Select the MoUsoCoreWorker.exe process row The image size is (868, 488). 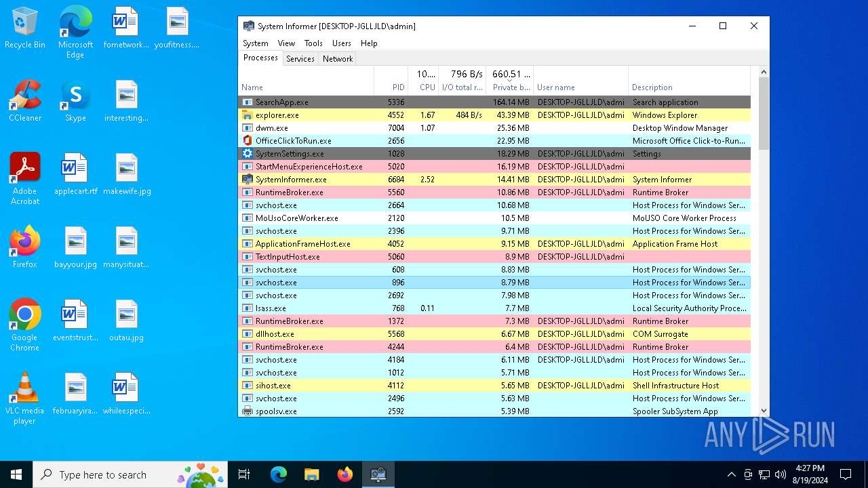click(494, 218)
